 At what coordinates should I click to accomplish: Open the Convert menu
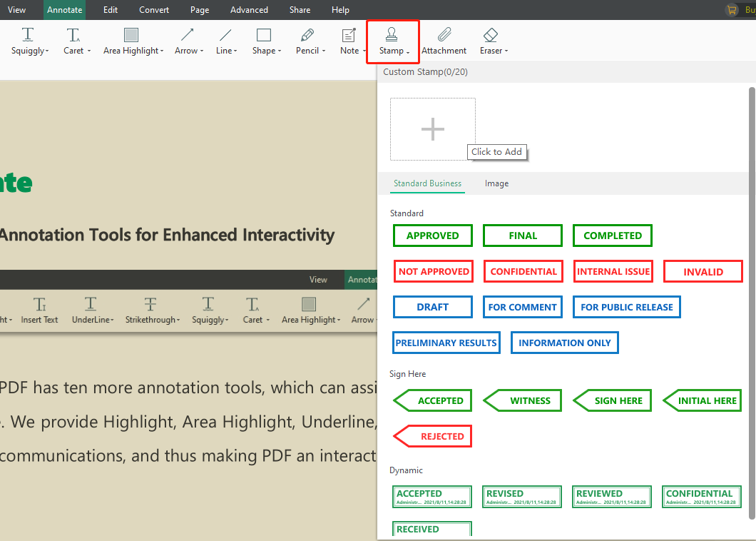pos(154,10)
